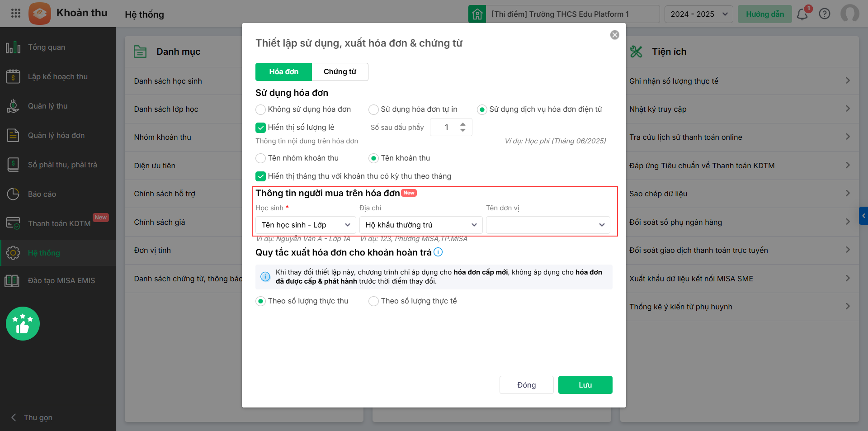Increase the decimal places stepper value
Viewport: 868px width, 431px height.
pos(462,124)
